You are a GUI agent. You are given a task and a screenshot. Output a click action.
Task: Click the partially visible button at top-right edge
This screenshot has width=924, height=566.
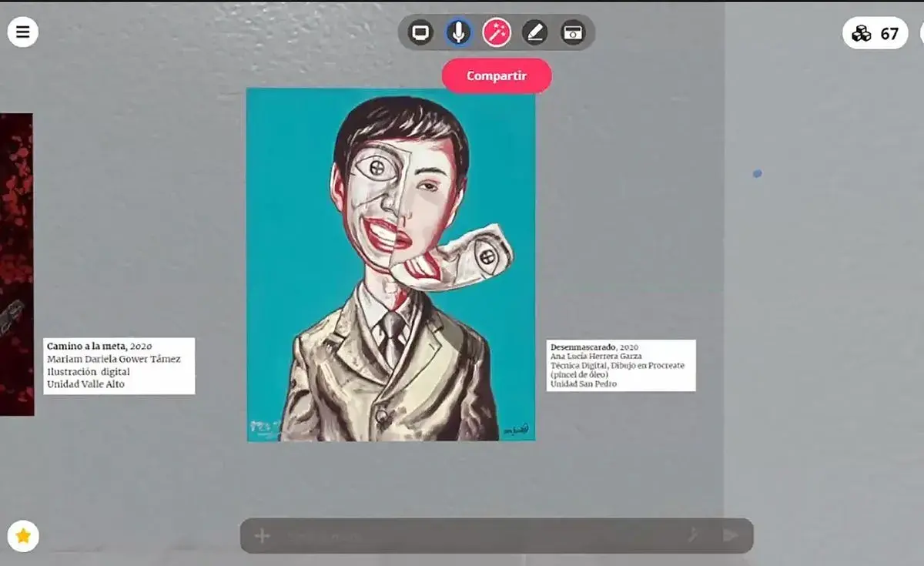point(921,33)
